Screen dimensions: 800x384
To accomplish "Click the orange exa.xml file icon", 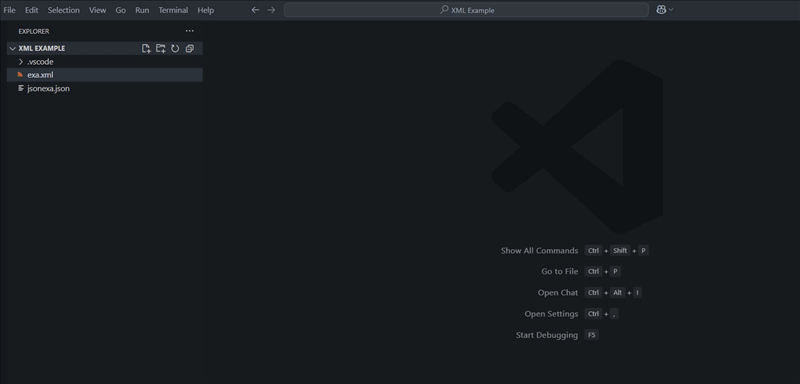I will coord(20,75).
